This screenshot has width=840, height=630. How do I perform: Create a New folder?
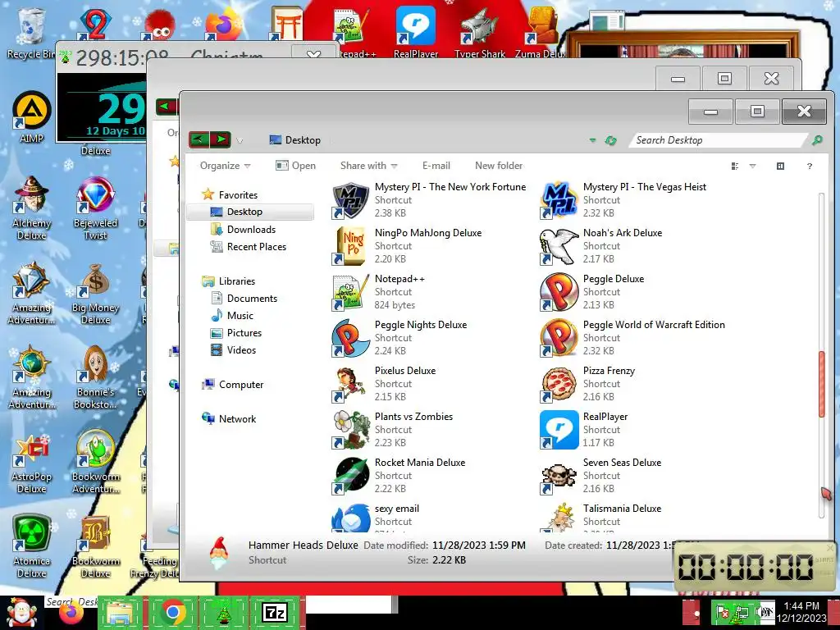(x=499, y=166)
